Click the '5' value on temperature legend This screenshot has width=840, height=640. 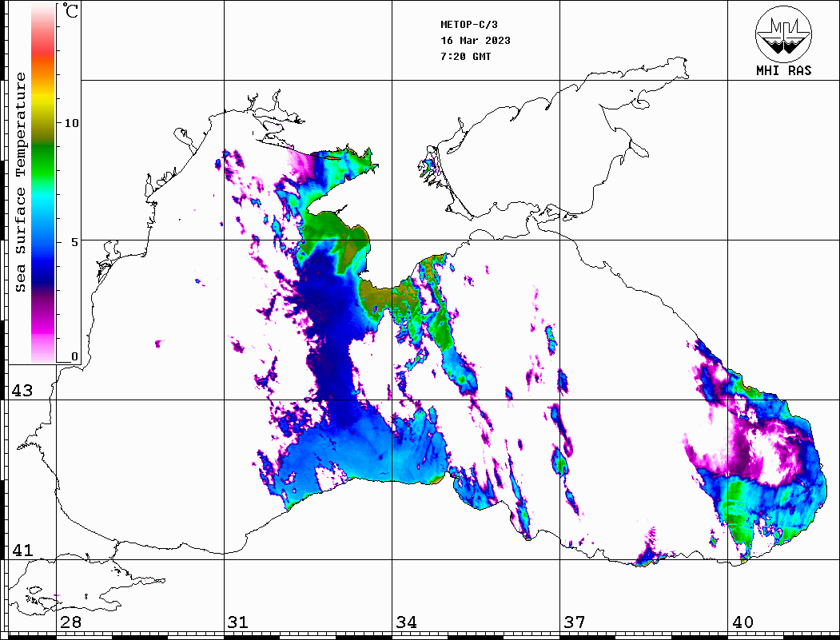pyautogui.click(x=74, y=242)
